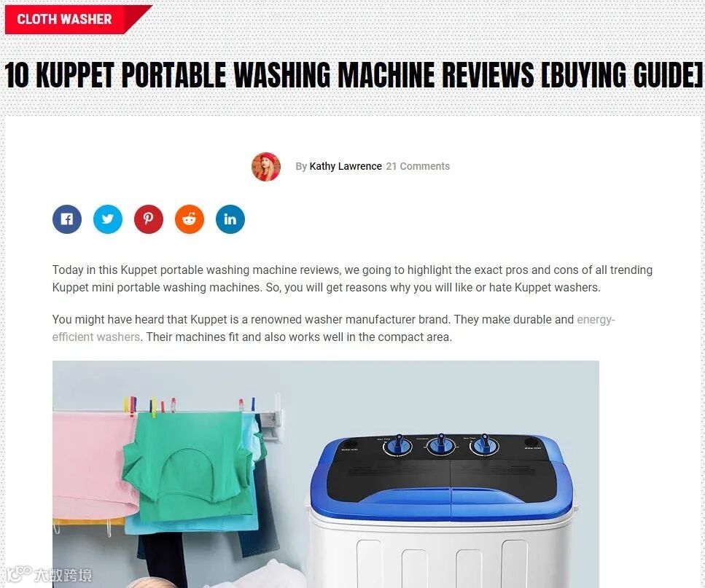The width and height of the screenshot is (705, 588).
Task: Share the article on Twitter
Action: pos(108,219)
